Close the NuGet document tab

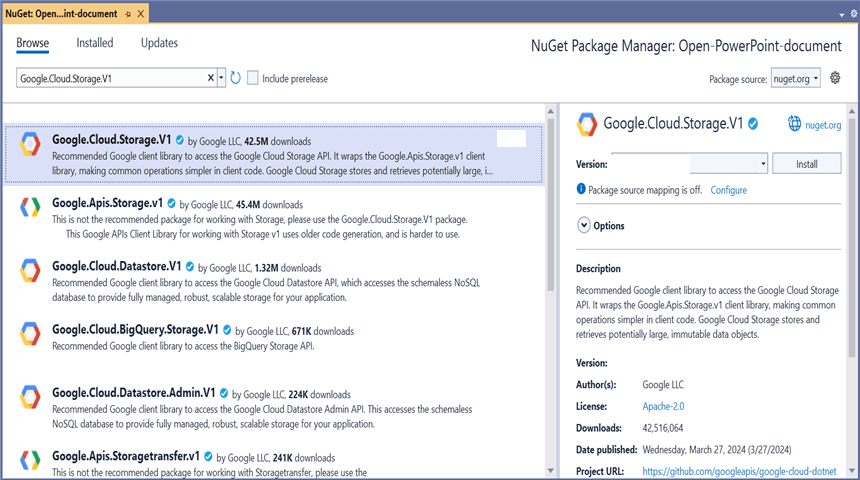141,14
